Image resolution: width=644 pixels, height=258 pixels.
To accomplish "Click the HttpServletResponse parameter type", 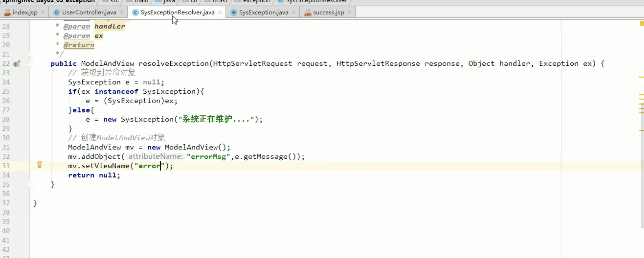I will point(378,64).
